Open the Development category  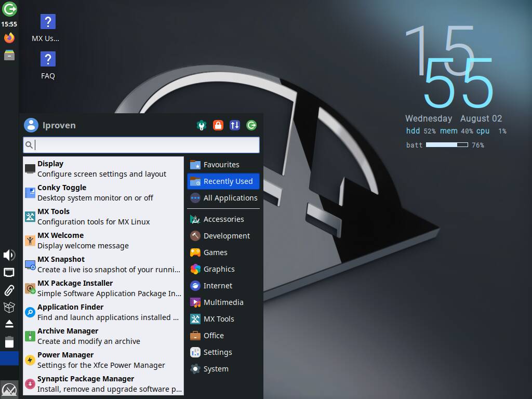(223, 236)
